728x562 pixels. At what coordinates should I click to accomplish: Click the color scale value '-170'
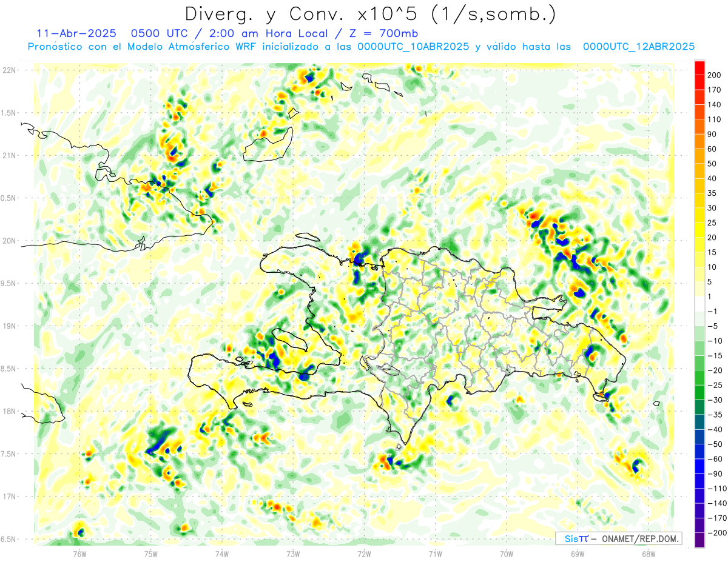(x=717, y=518)
